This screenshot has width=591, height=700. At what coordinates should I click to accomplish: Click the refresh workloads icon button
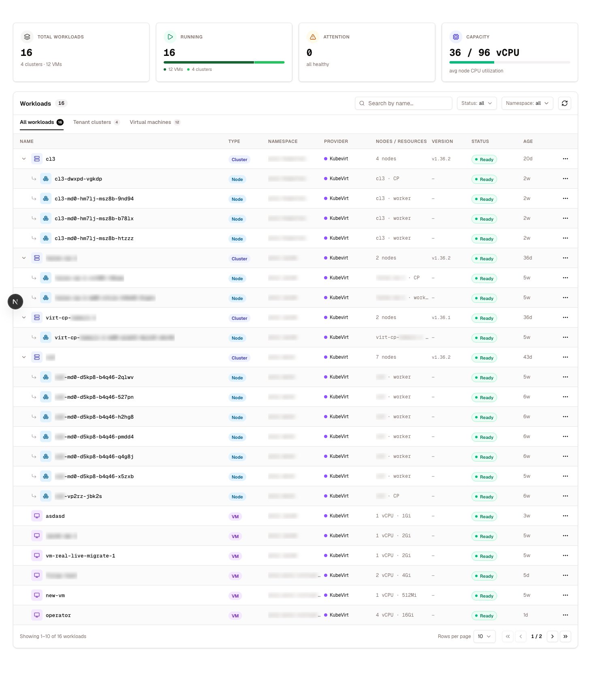(564, 103)
